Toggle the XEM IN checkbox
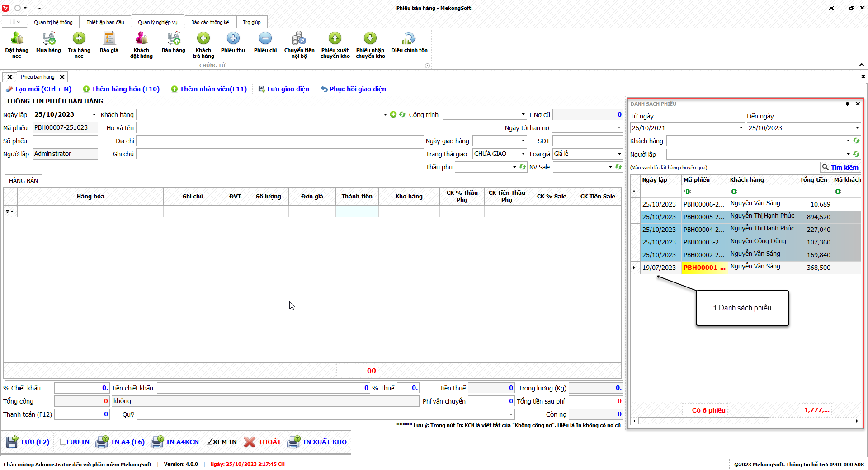Viewport: 868px width, 470px height. point(210,442)
